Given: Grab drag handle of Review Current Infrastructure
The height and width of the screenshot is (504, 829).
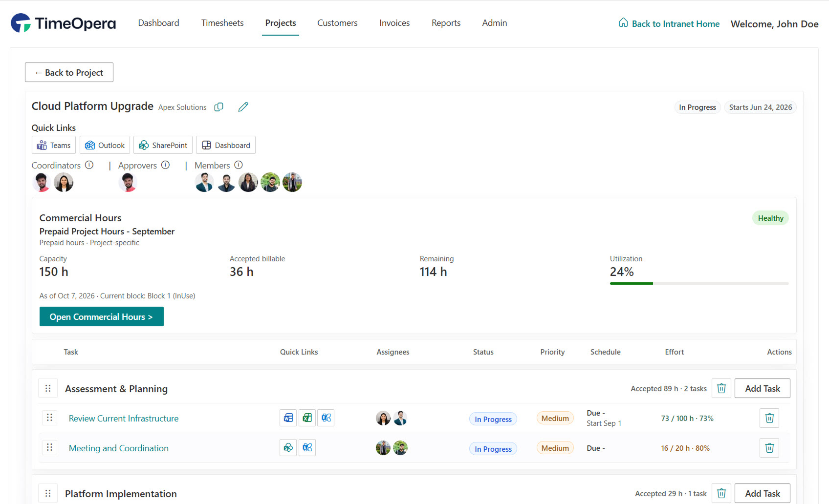Looking at the screenshot, I should tap(49, 418).
